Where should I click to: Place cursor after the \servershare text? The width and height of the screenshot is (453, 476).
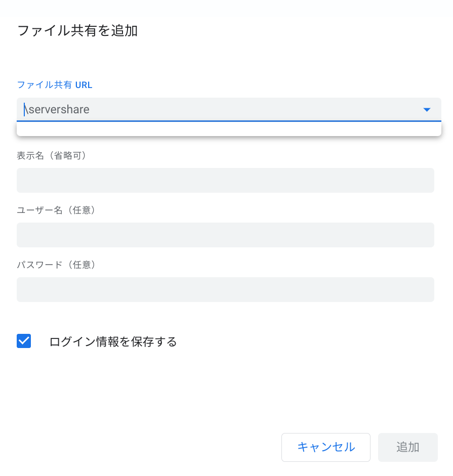(90, 110)
